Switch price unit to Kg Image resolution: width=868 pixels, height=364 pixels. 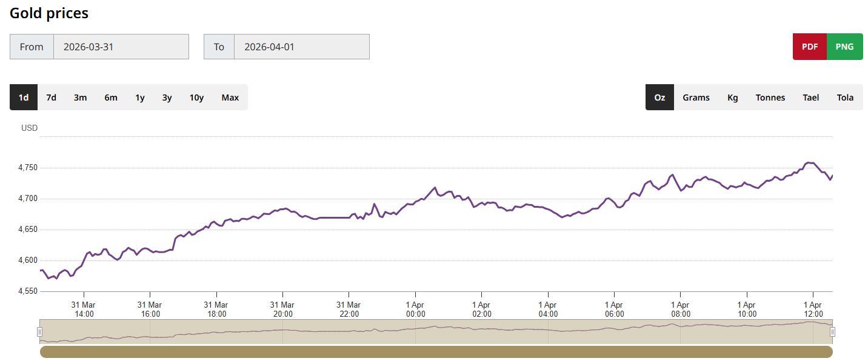pos(733,98)
